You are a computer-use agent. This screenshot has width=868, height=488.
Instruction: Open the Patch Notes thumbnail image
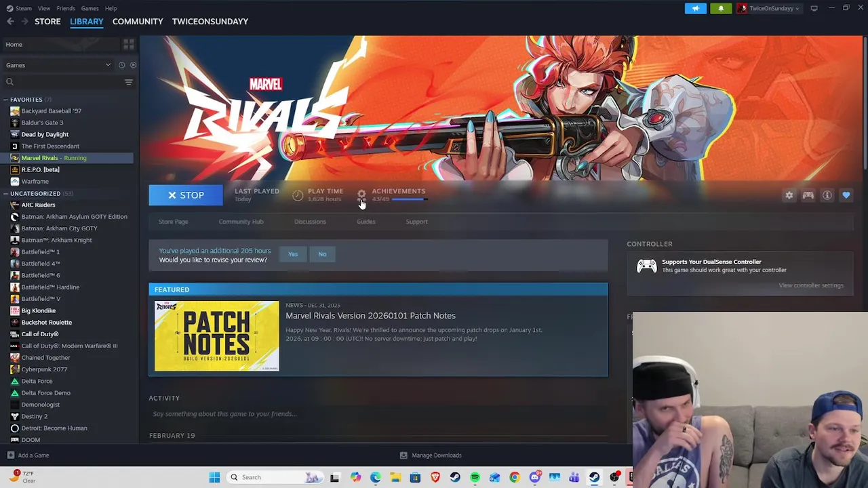(216, 336)
